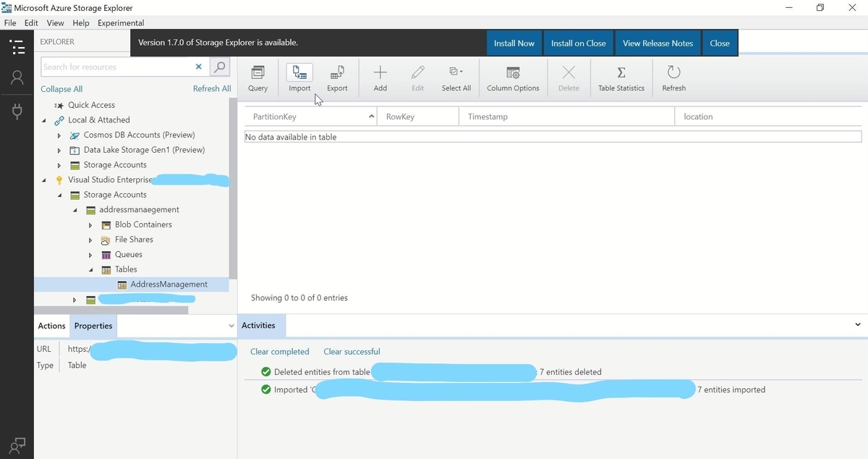
Task: Refresh the table view
Action: tap(673, 79)
